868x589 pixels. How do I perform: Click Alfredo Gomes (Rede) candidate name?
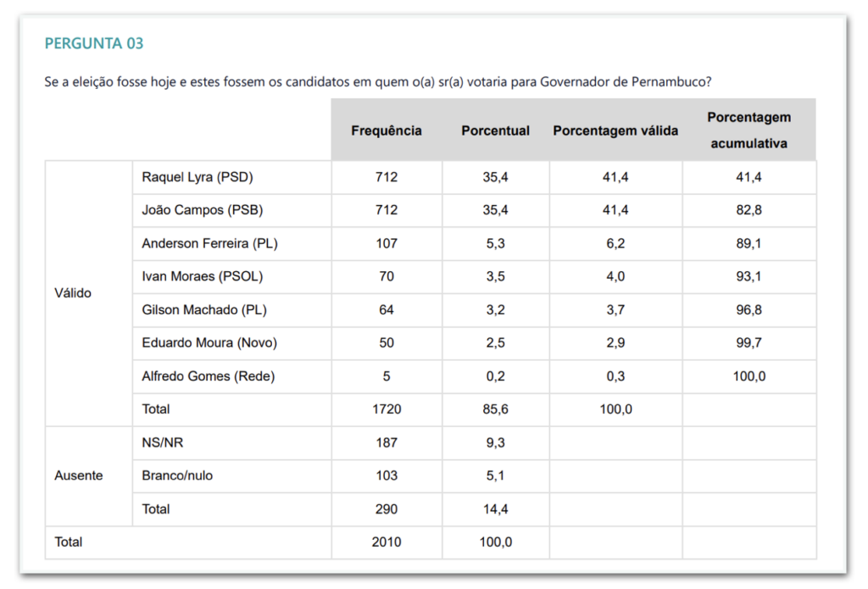(x=209, y=375)
